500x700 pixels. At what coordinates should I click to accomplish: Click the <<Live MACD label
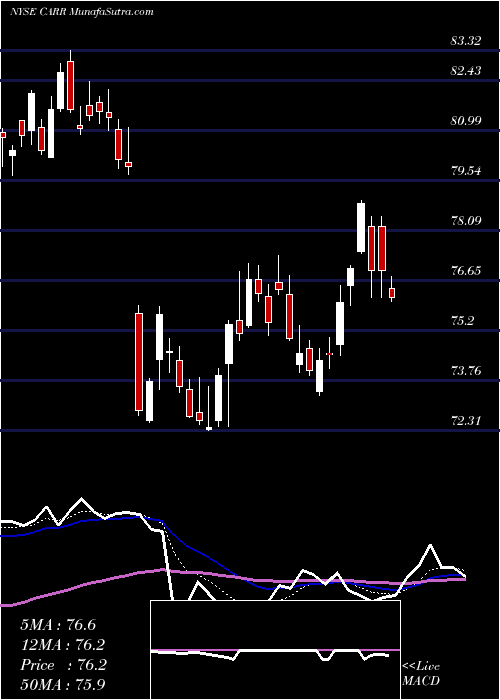(421, 674)
